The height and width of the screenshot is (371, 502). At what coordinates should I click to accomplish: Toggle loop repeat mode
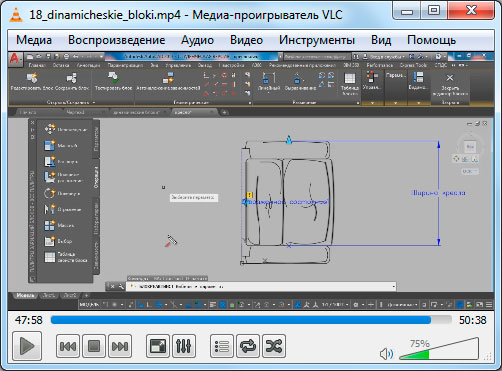(248, 346)
